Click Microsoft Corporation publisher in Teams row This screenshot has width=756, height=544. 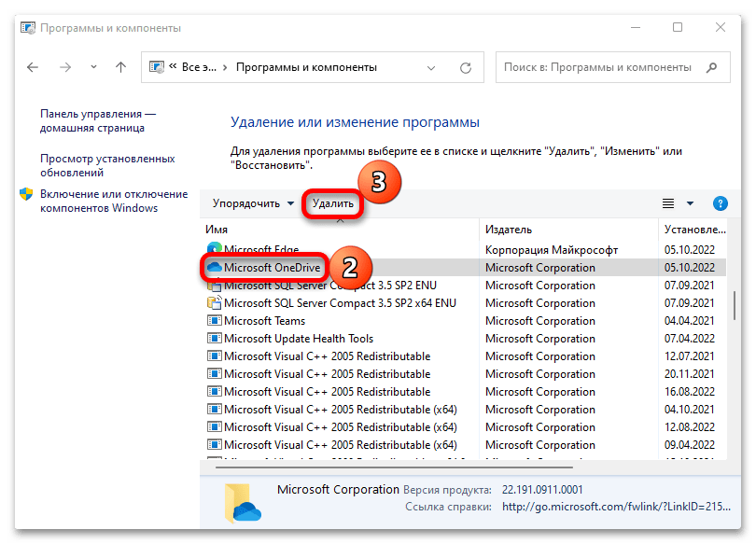pos(540,321)
